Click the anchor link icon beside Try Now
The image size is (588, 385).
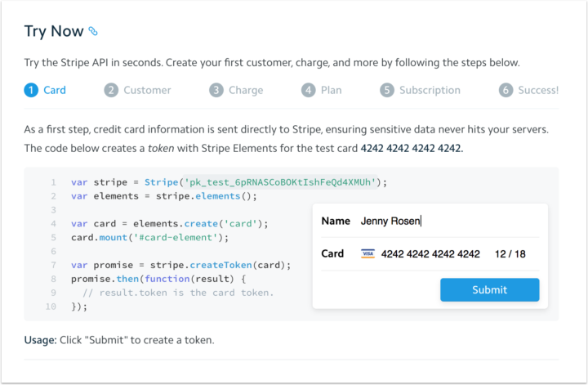point(93,32)
